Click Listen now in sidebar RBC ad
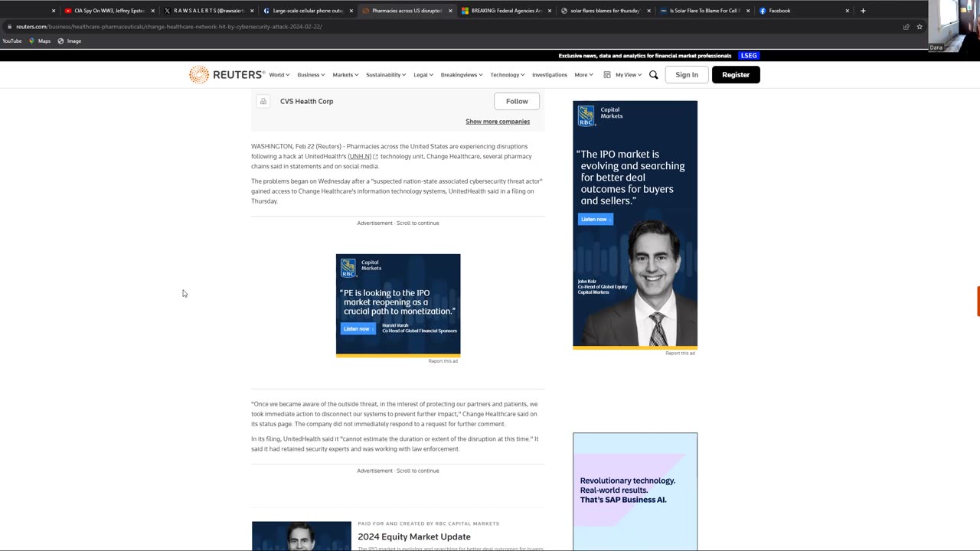This screenshot has width=980, height=551. click(594, 220)
